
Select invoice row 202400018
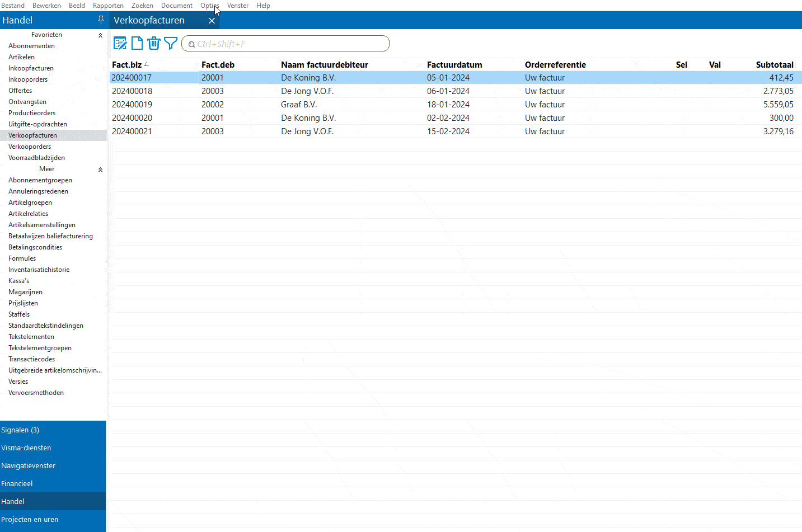[456, 91]
